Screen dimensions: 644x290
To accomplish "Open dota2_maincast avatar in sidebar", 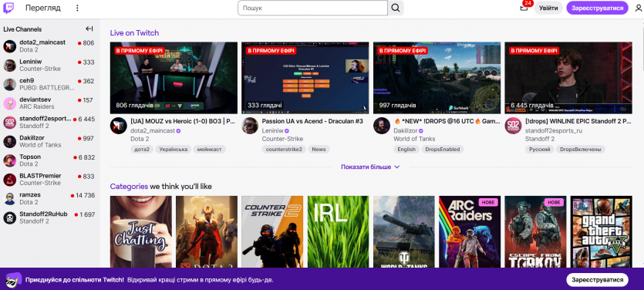I will pos(10,46).
